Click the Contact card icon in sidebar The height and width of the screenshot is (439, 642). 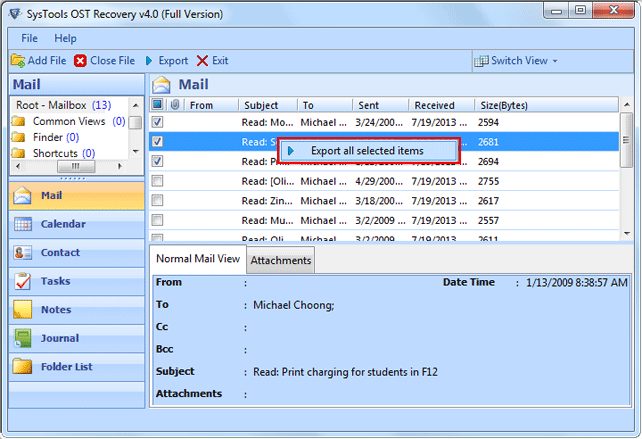(23, 253)
